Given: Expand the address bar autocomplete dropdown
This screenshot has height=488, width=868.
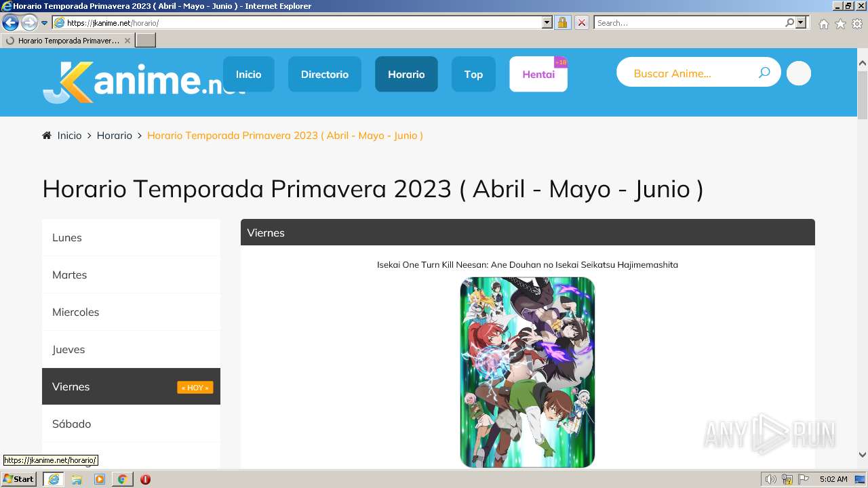Looking at the screenshot, I should tap(547, 23).
